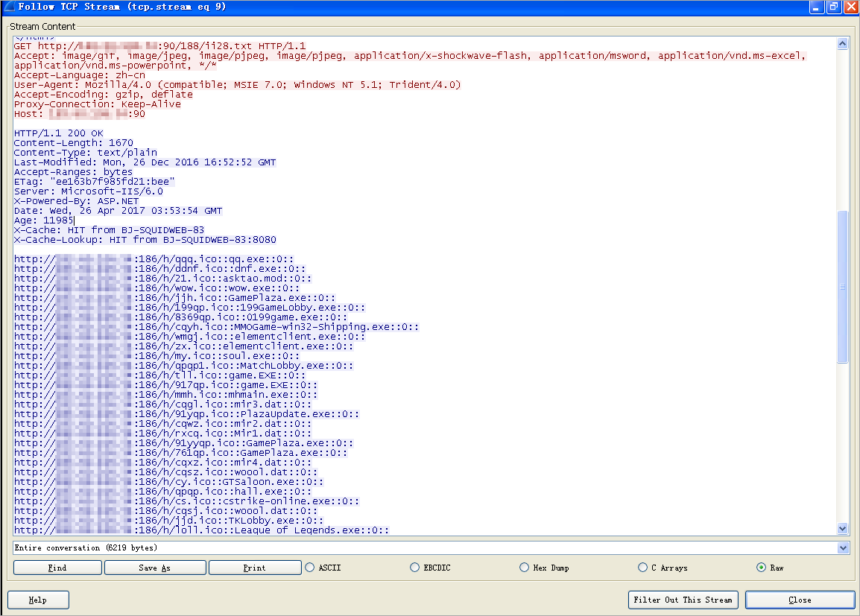Image resolution: width=860 pixels, height=616 pixels.
Task: Click the Accept-Ranges: bytes line
Action: tap(73, 172)
